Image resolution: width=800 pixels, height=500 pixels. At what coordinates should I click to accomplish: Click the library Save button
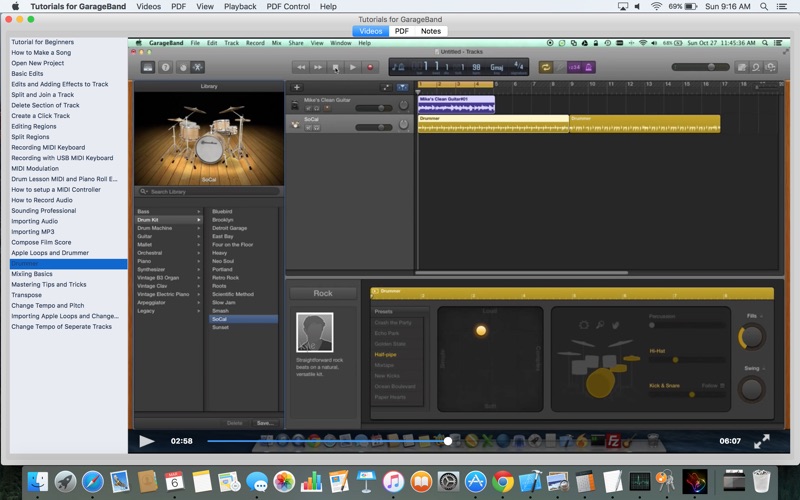pos(265,423)
